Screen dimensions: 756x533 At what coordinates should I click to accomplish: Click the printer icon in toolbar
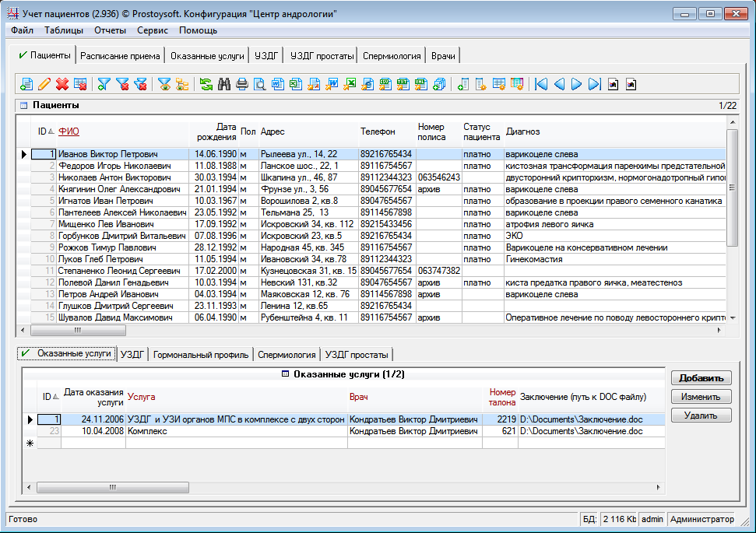[242, 84]
